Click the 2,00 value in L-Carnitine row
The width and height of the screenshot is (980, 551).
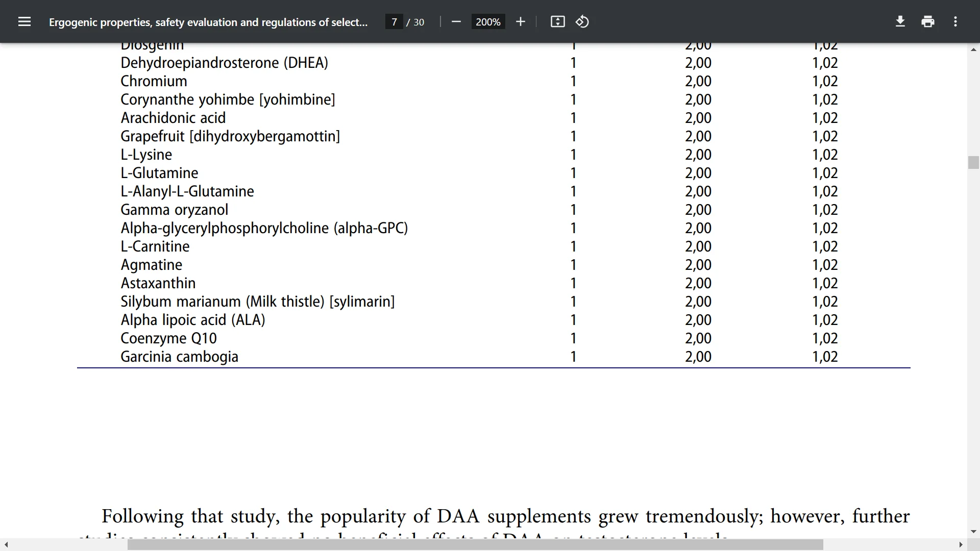click(698, 246)
